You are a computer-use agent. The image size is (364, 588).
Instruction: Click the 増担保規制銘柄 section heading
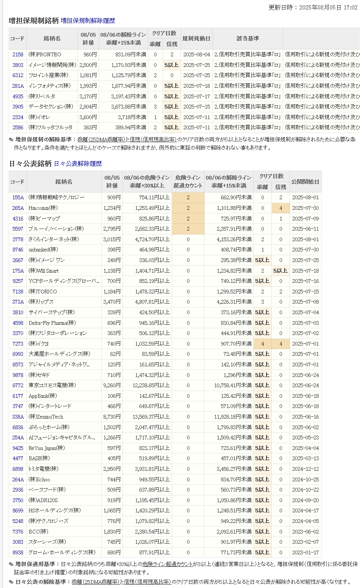[x=34, y=21]
